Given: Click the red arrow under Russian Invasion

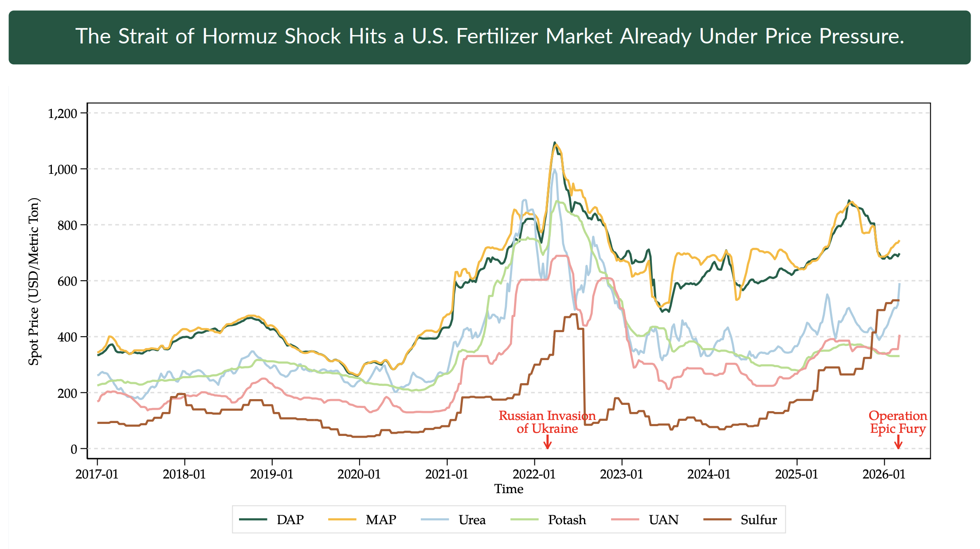Looking at the screenshot, I should [548, 442].
